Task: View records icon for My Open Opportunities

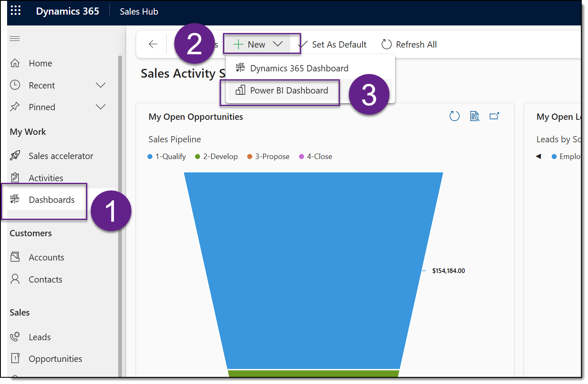Action: coord(474,116)
